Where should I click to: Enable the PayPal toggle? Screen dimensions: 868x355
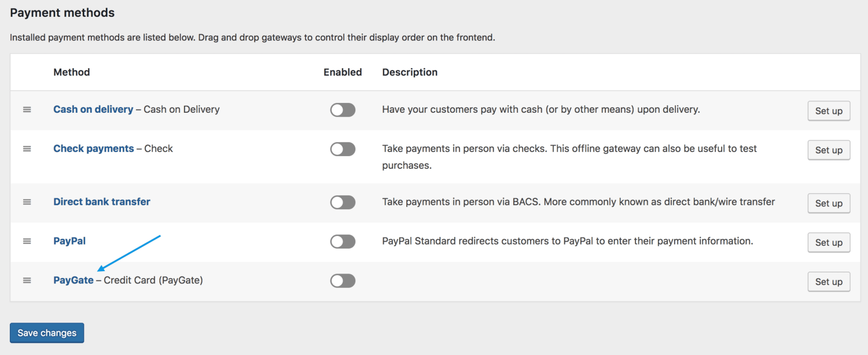(343, 241)
